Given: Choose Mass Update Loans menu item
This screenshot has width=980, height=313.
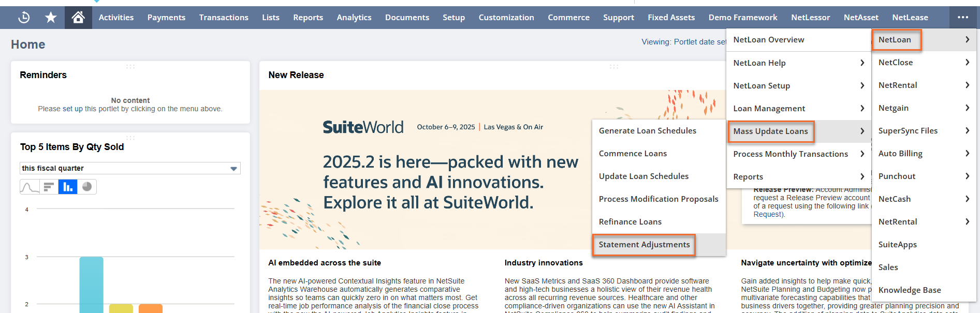Looking at the screenshot, I should click(799, 131).
